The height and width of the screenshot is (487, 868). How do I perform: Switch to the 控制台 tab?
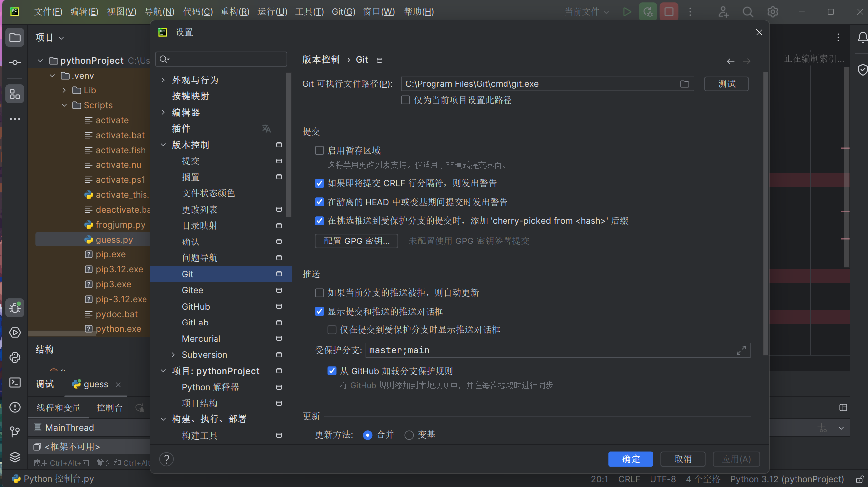click(x=110, y=408)
